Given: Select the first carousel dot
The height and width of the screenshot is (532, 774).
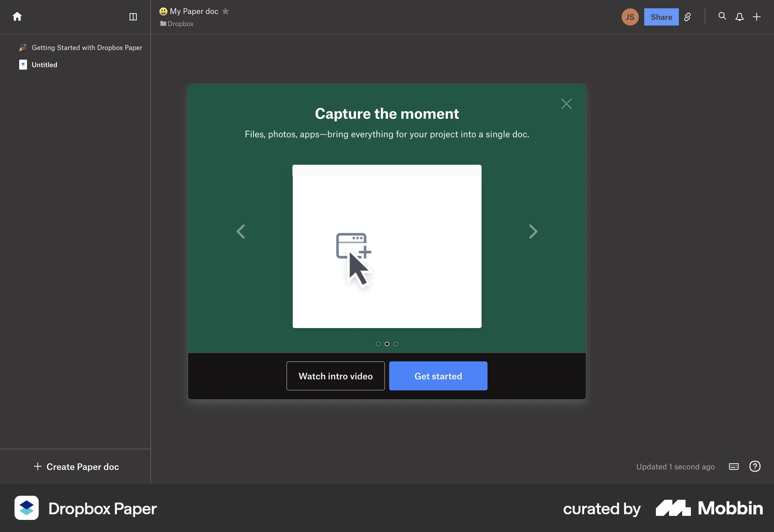Looking at the screenshot, I should 378,344.
